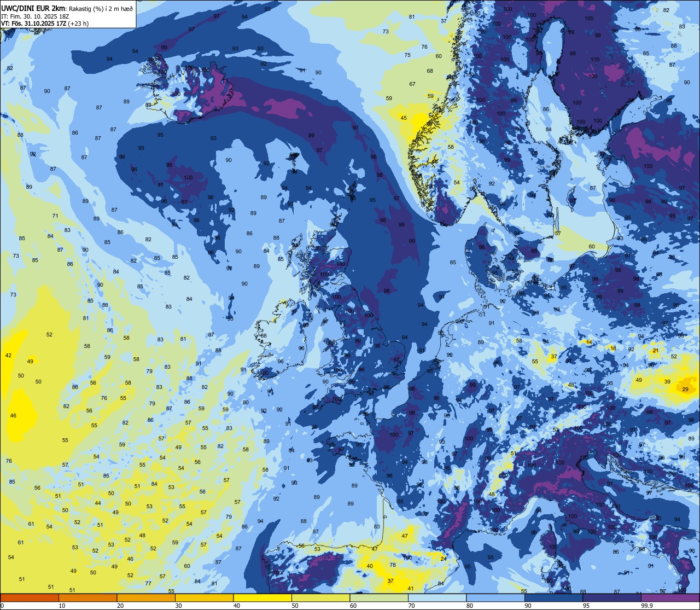This screenshot has width=700, height=610.
Task: Click the 80–90 light blue legend segment
Action: [x=495, y=597]
